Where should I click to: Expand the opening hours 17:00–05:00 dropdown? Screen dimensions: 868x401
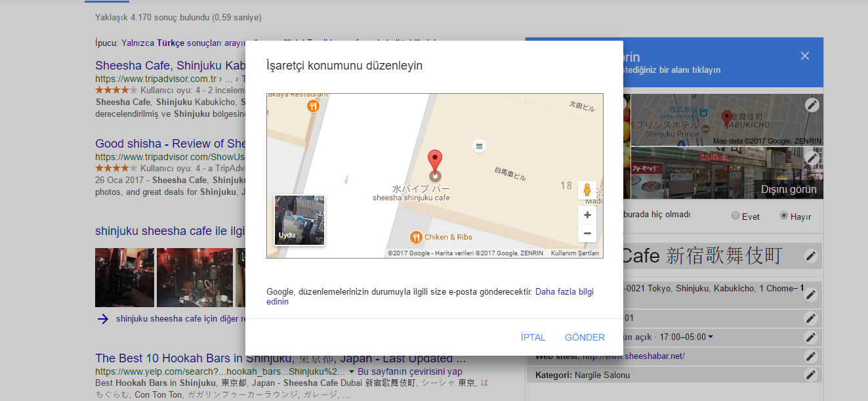711,337
